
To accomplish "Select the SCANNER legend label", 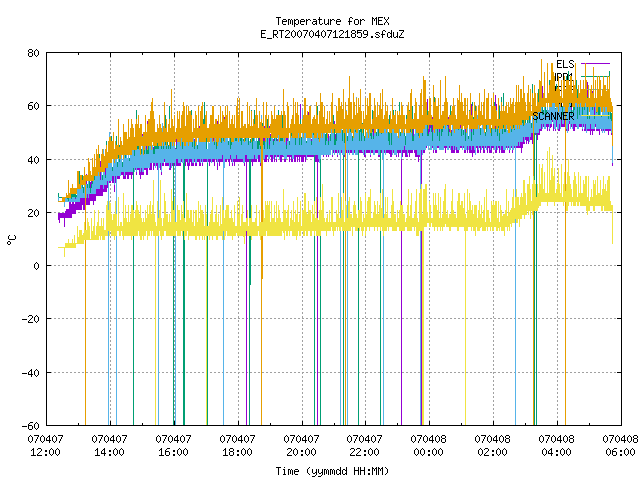I will pyautogui.click(x=553, y=116).
